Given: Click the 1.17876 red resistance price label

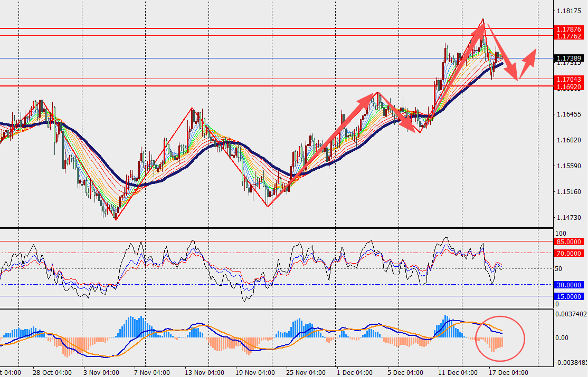Looking at the screenshot, I should click(x=568, y=29).
